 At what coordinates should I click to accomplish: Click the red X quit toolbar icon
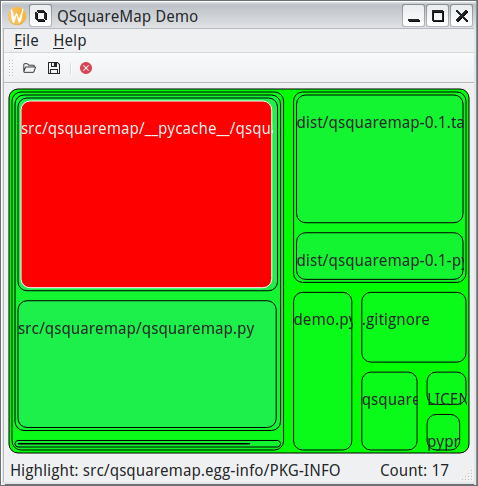[x=86, y=68]
